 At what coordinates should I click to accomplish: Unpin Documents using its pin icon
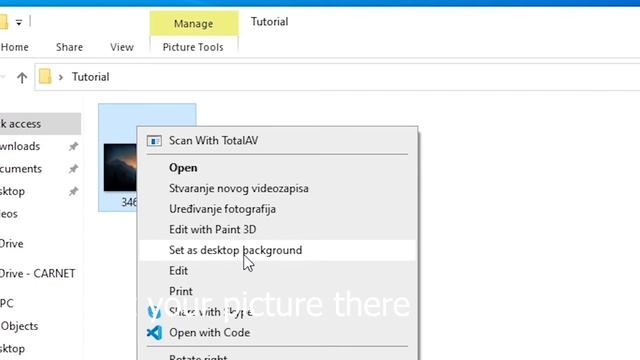click(x=73, y=169)
